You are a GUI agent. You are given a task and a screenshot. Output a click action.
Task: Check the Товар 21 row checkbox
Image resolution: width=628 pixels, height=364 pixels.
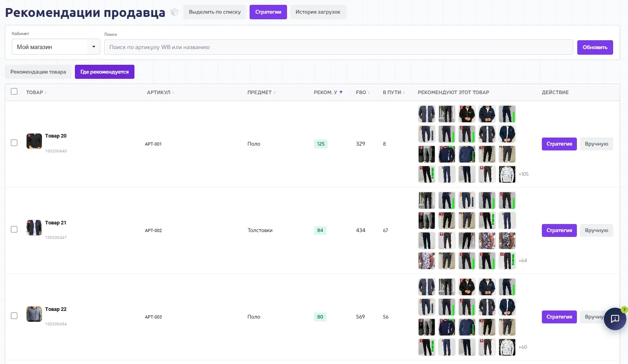pos(14,229)
